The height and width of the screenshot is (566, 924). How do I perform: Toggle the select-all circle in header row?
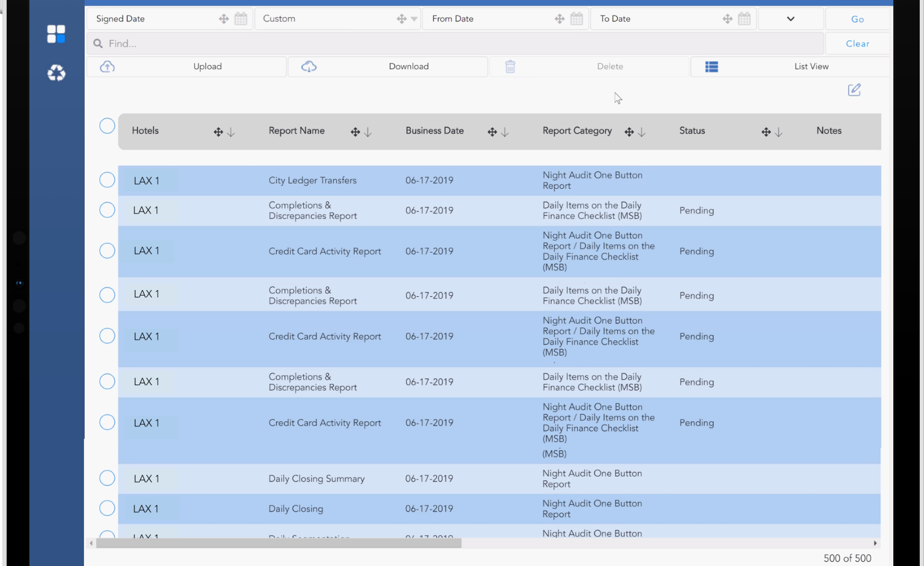[107, 126]
